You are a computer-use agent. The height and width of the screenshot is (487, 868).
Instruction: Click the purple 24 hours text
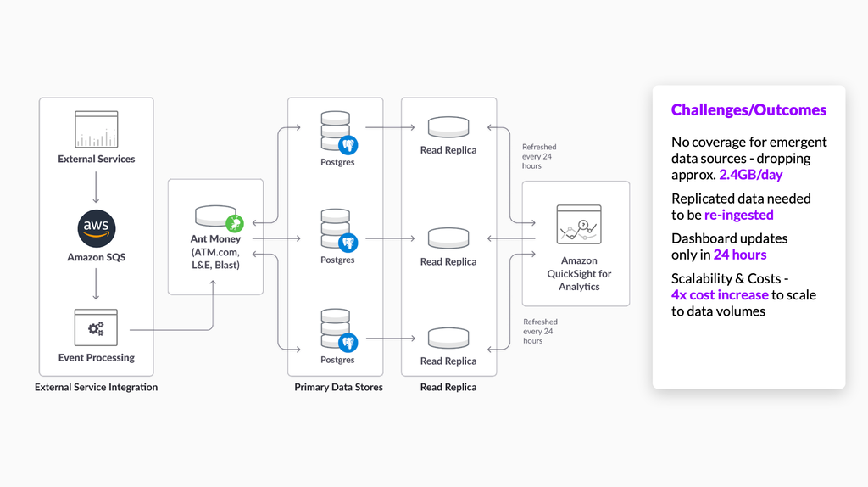[740, 255]
